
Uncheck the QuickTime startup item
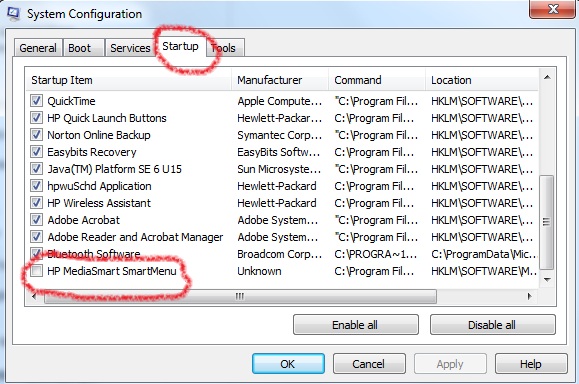click(x=36, y=100)
